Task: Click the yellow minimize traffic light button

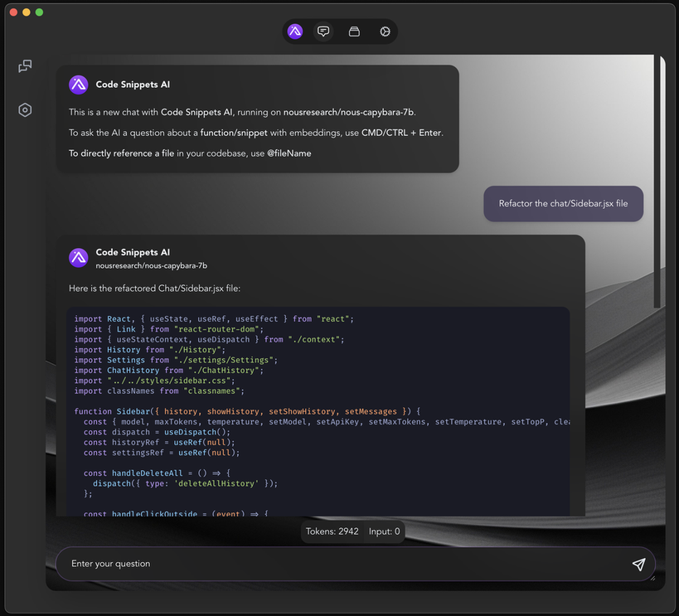Action: 26,12
